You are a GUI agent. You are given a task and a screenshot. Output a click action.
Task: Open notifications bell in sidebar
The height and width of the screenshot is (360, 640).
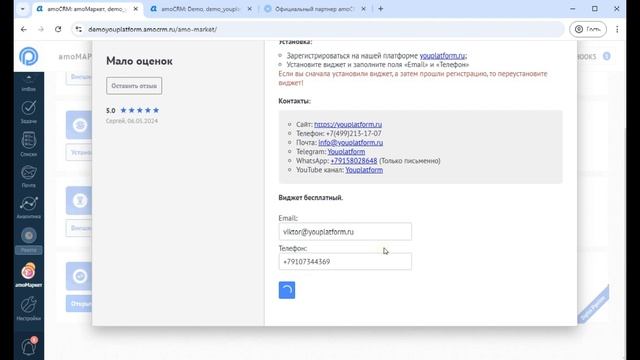click(29, 346)
